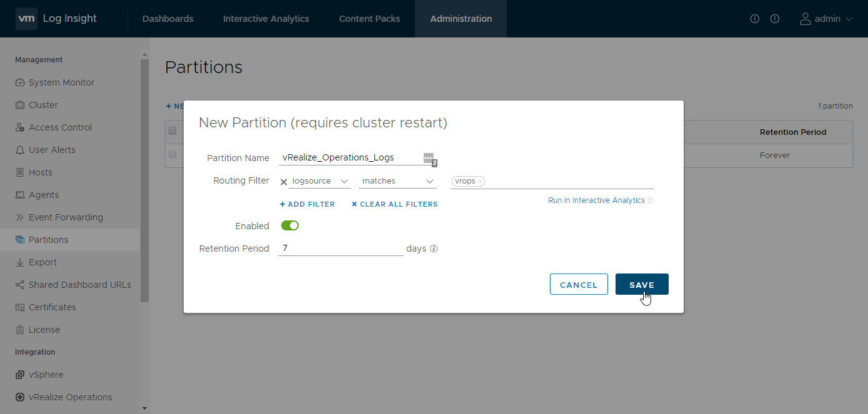Click the vSphere integration icon

coord(20,375)
